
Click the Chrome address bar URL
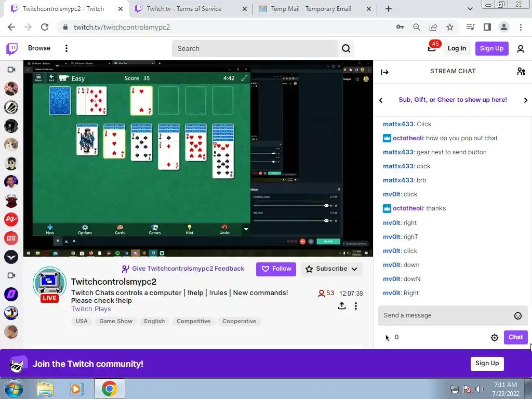122,27
